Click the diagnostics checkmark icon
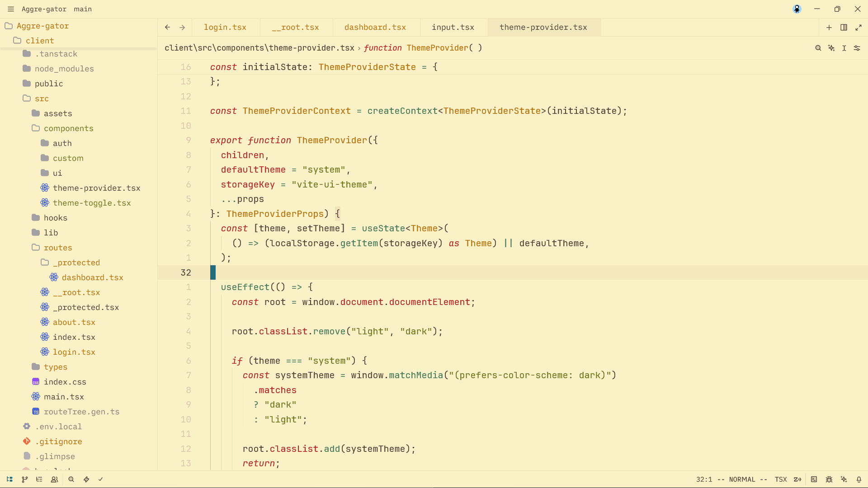 [x=101, y=479]
